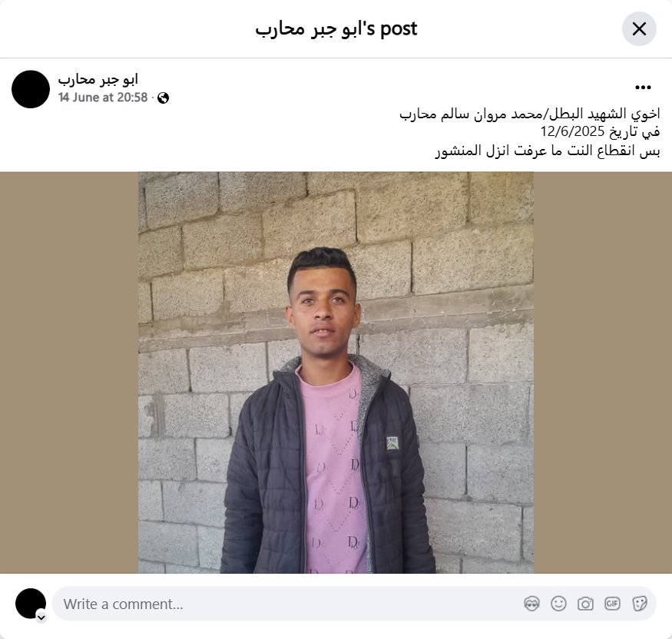Image resolution: width=672 pixels, height=639 pixels.
Task: Expand the commenting-as profile switcher chevron
Action: pos(41,617)
